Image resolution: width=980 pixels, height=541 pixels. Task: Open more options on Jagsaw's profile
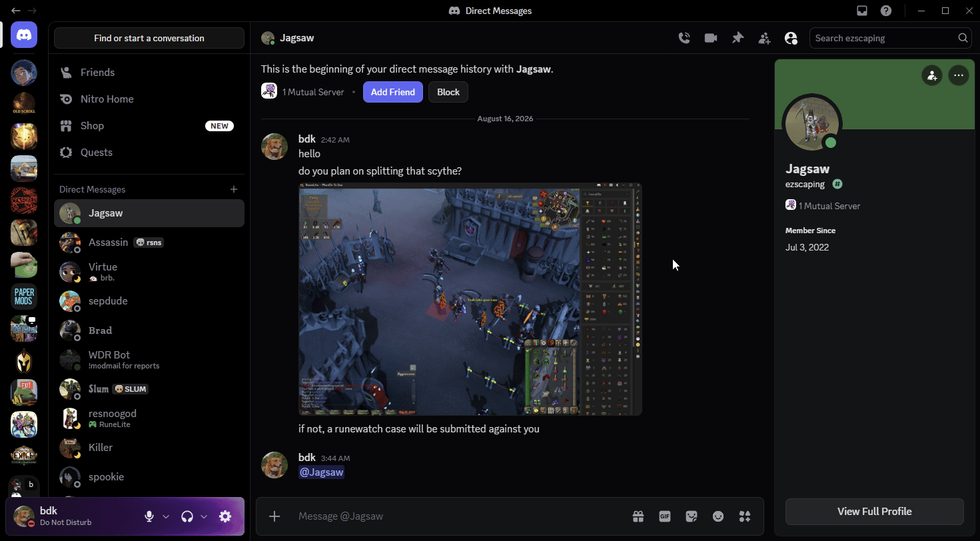click(959, 75)
